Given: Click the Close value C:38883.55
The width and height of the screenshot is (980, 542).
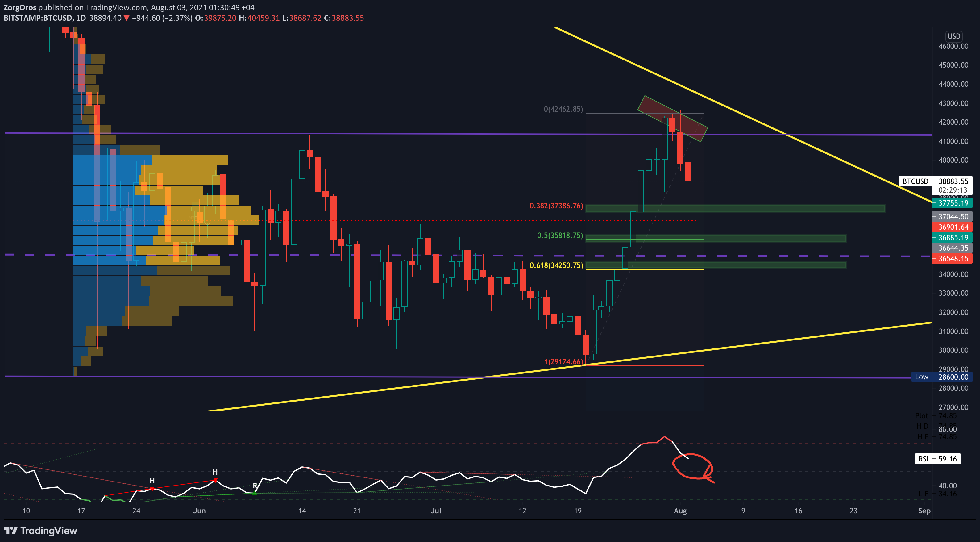Looking at the screenshot, I should tap(344, 18).
